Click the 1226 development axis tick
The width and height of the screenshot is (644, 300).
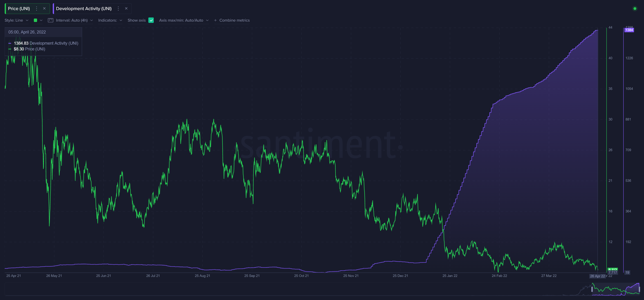629,58
